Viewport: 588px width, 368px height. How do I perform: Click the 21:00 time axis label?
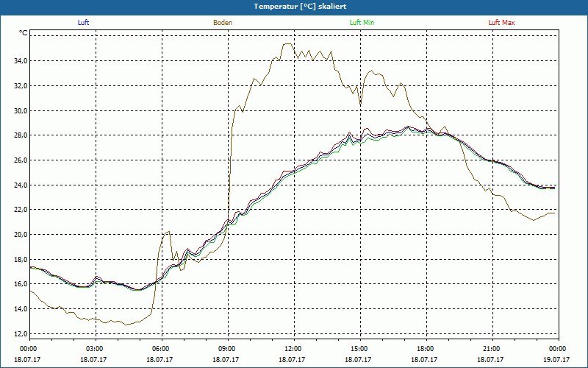pyautogui.click(x=490, y=349)
